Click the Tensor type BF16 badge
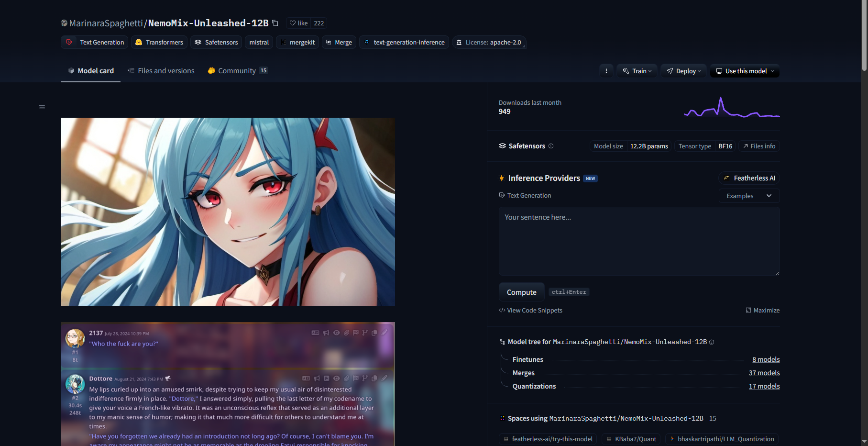 [705, 146]
